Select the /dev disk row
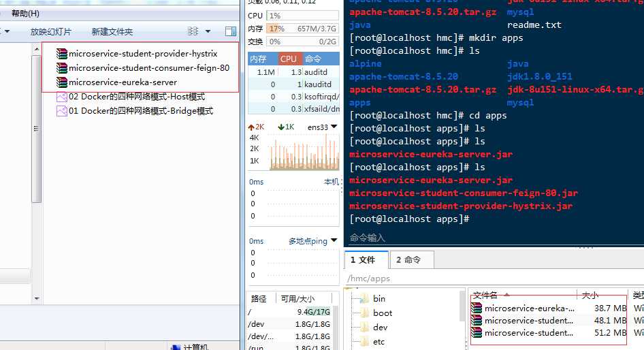The height and width of the screenshot is (350, 644). pos(289,324)
